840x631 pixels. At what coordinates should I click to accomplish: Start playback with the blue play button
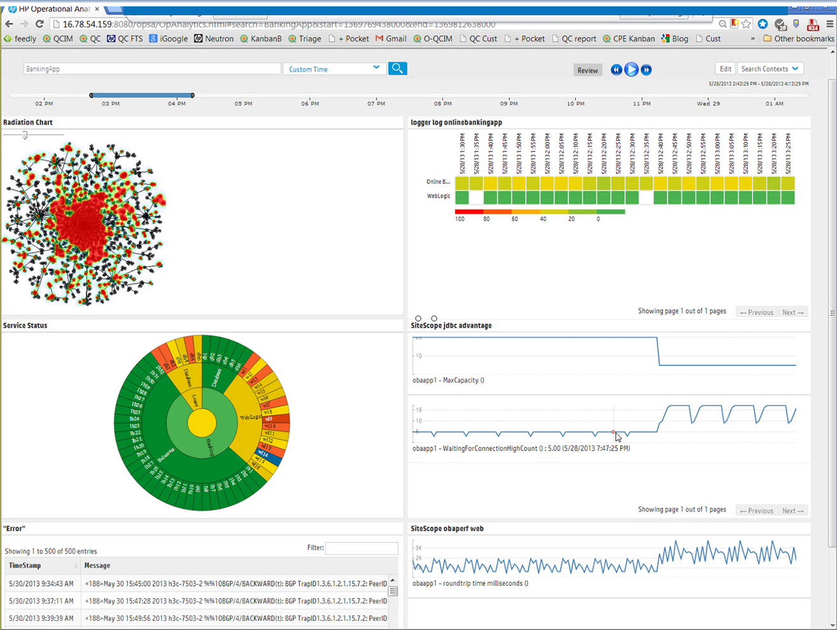click(x=631, y=70)
